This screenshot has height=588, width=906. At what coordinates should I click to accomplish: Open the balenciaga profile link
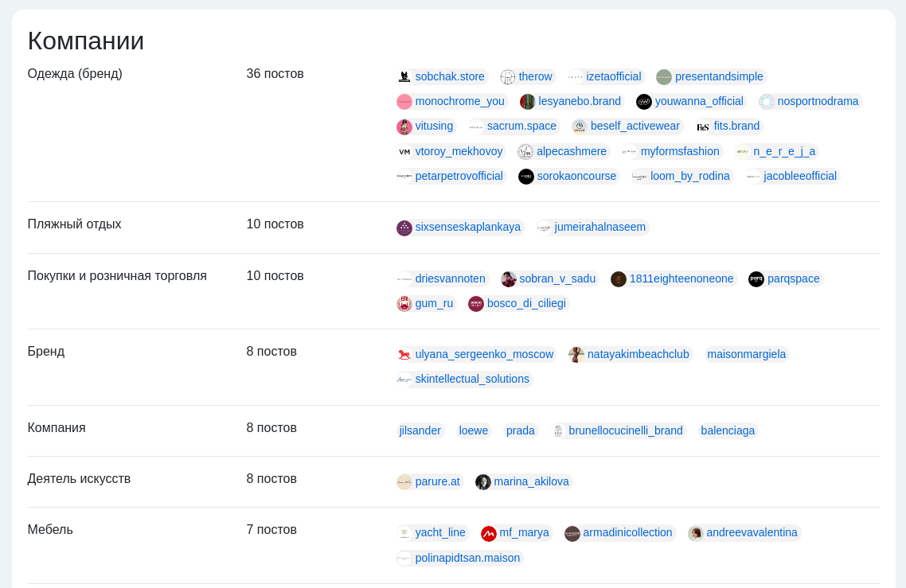click(728, 430)
